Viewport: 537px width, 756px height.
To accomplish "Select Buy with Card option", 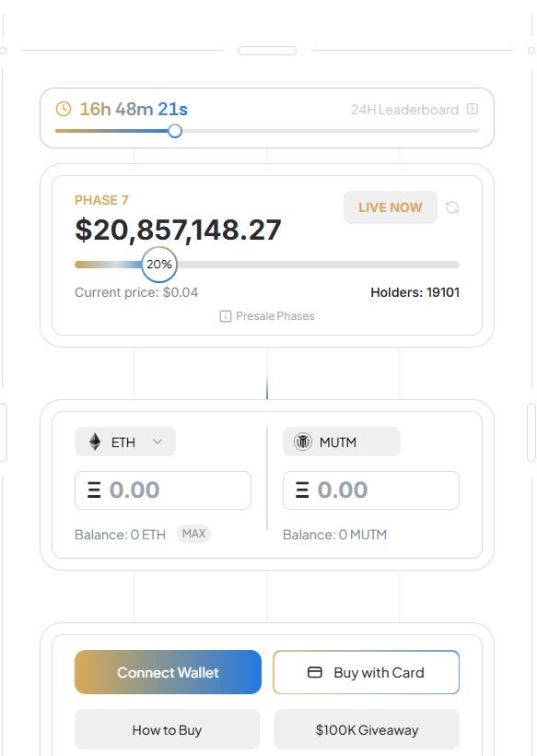I will click(366, 672).
